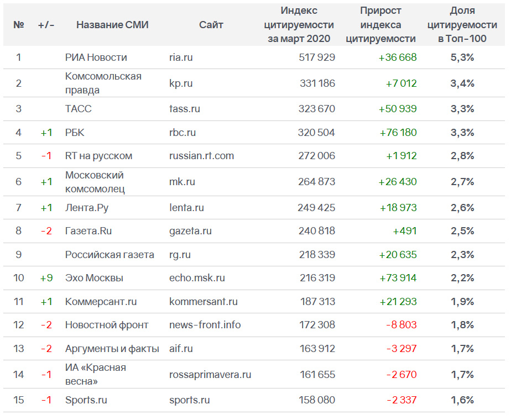Click citation index value 240 818
511x420 pixels.
(x=317, y=231)
